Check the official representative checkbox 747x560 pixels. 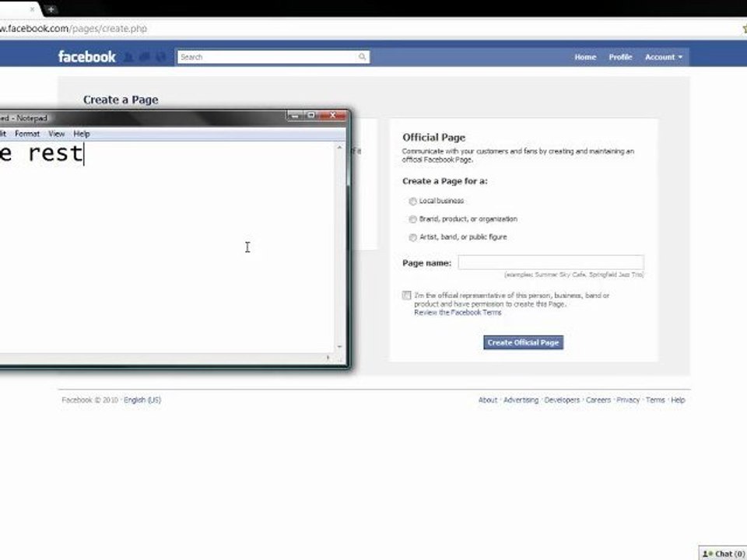click(x=406, y=296)
